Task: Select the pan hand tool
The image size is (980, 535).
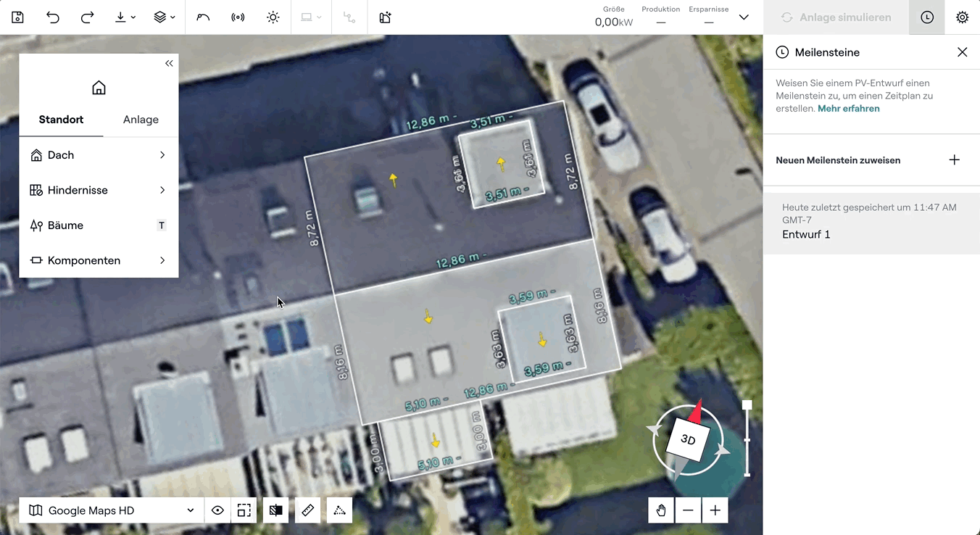Action: (x=661, y=510)
